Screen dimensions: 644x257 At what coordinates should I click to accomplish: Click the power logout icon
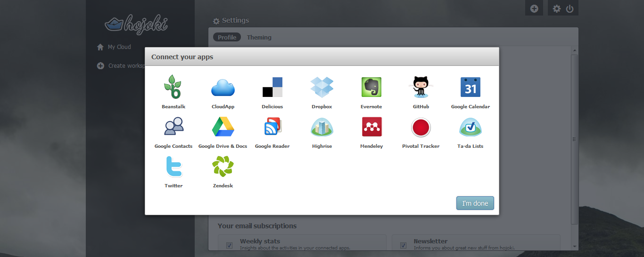570,8
